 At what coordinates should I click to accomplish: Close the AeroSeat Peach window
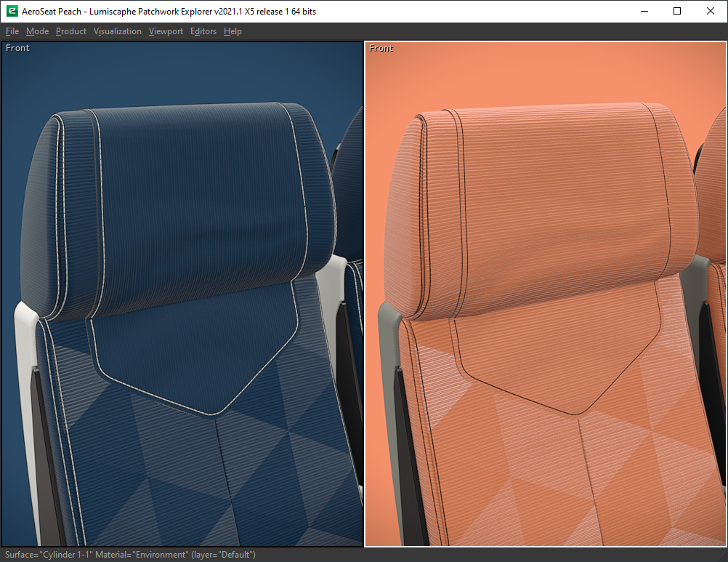(x=711, y=12)
